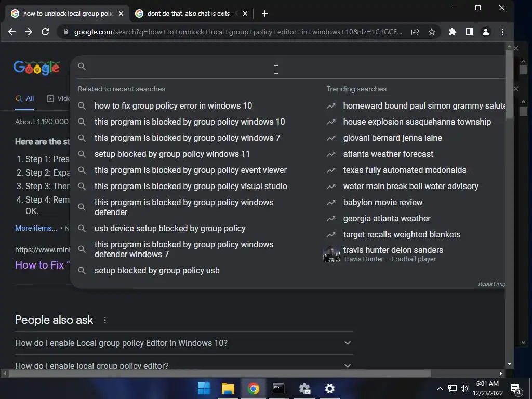Click the vertical scrollbar down arrow
Screen dimensions: 532x399
(509, 364)
